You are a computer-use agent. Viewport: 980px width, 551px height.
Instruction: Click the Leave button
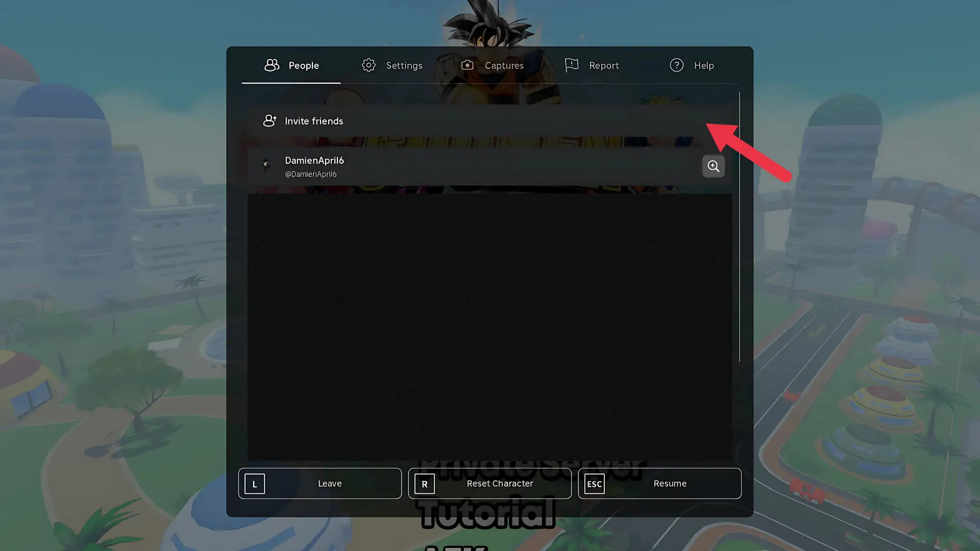pyautogui.click(x=320, y=483)
